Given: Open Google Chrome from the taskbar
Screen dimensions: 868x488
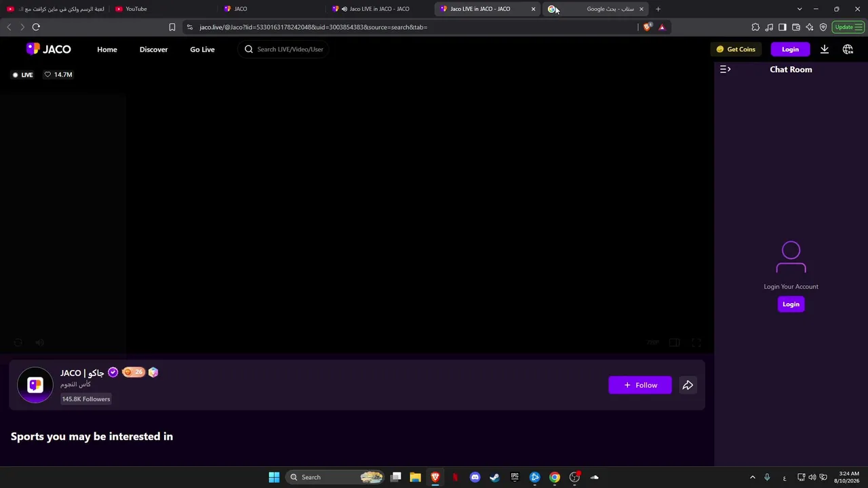Looking at the screenshot, I should coord(555,477).
